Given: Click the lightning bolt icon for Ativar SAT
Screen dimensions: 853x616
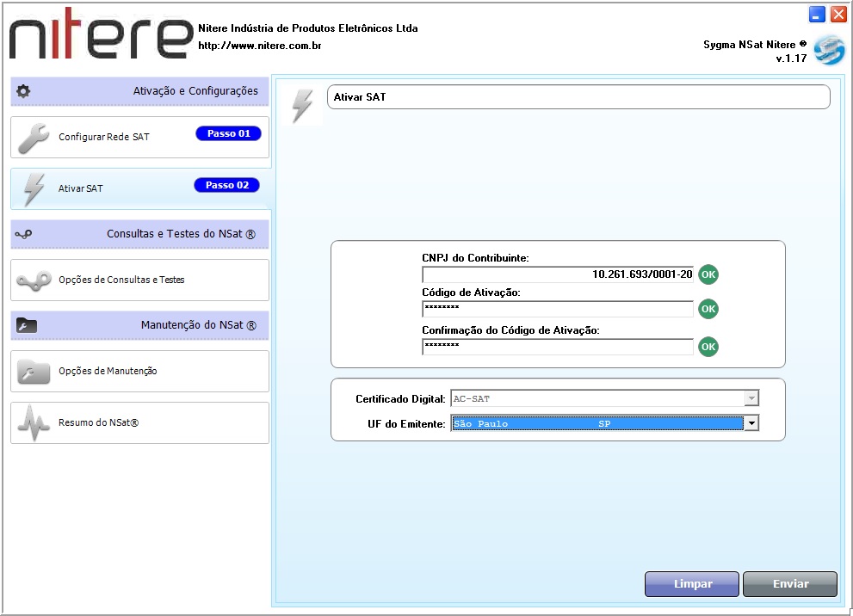Looking at the screenshot, I should pyautogui.click(x=34, y=189).
